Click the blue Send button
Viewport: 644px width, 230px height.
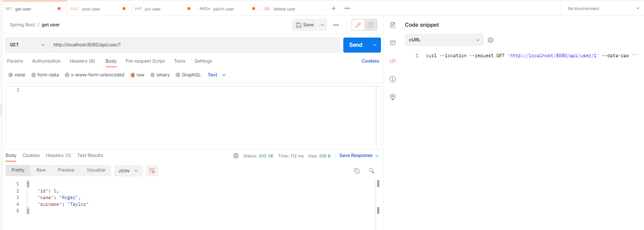click(x=356, y=45)
